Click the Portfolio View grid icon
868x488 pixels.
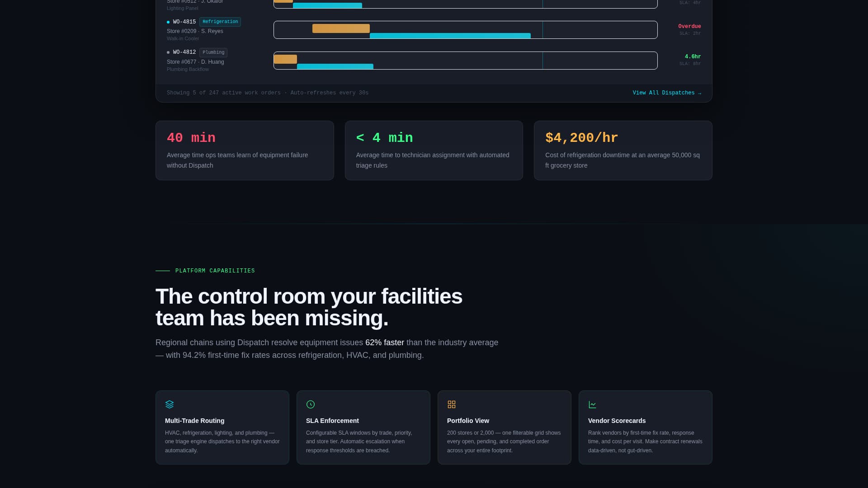pyautogui.click(x=452, y=404)
